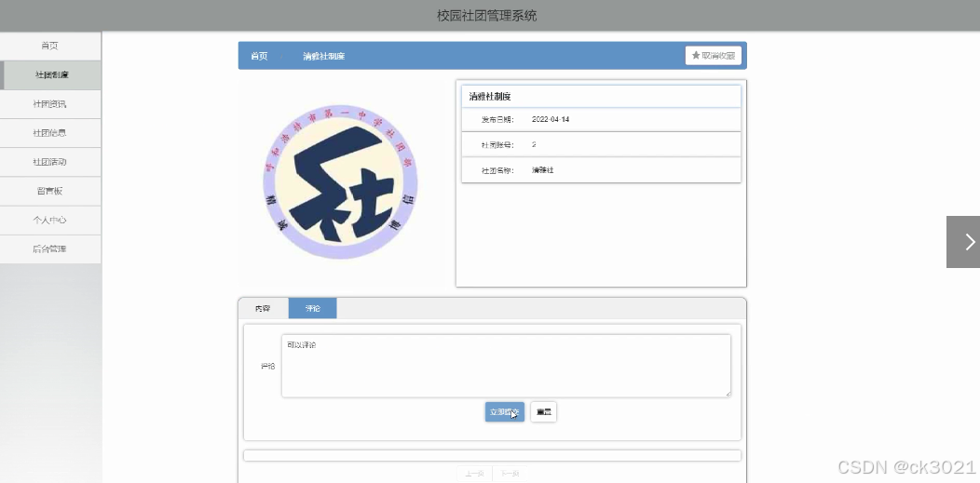This screenshot has height=483, width=980.
Task: Open 社团资讯 sidebar item
Action: pos(50,104)
